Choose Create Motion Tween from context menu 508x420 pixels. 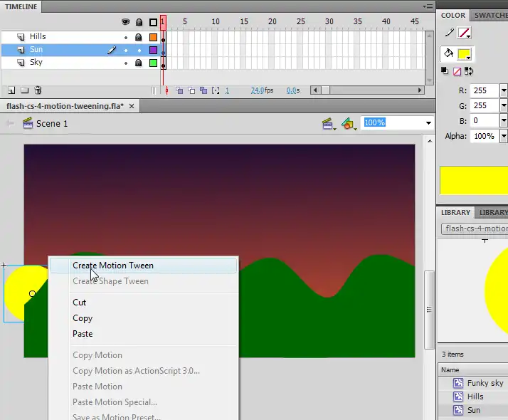pos(113,266)
